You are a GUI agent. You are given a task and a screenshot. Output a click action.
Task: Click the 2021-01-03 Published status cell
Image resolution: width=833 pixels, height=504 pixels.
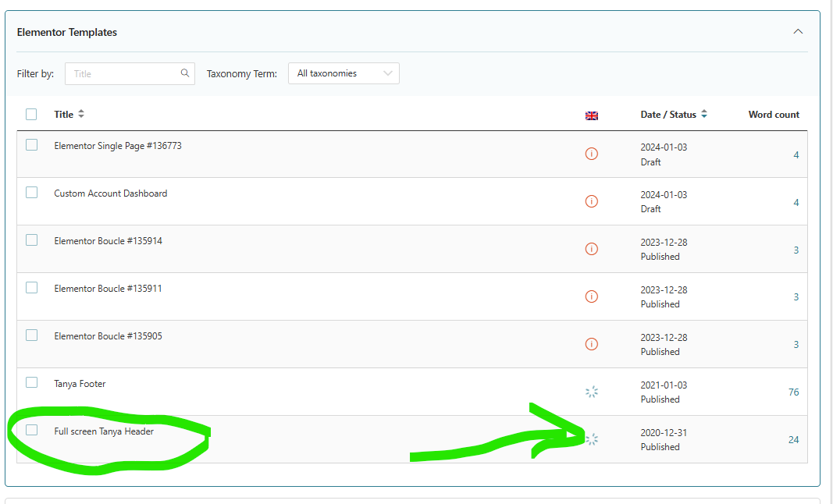tap(664, 392)
